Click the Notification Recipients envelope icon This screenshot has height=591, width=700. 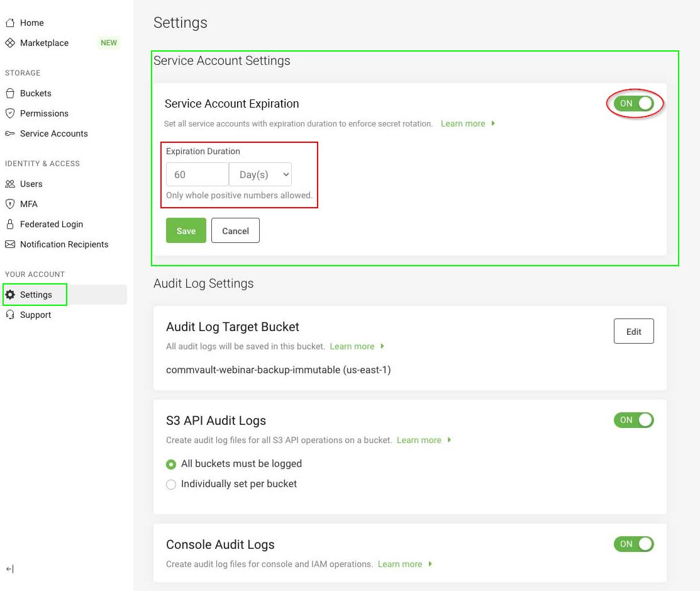point(10,244)
